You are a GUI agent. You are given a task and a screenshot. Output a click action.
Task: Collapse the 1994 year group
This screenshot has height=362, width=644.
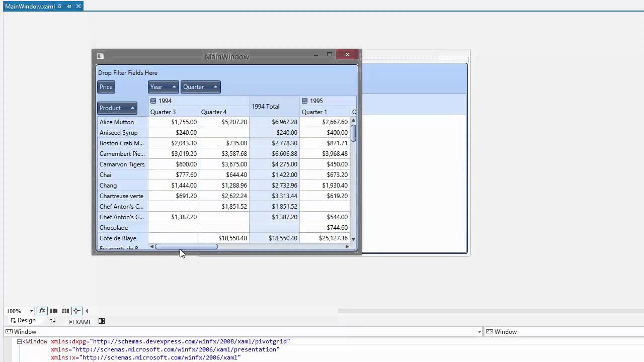153,101
